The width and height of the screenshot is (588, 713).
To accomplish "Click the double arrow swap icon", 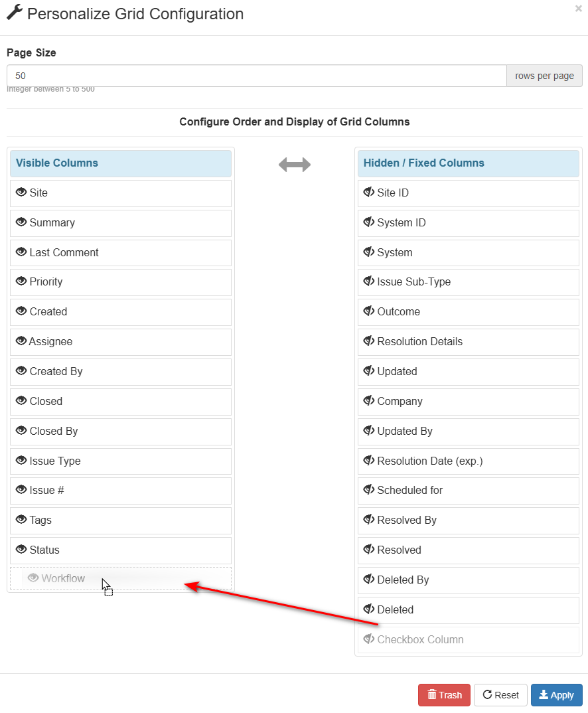I will [295, 165].
